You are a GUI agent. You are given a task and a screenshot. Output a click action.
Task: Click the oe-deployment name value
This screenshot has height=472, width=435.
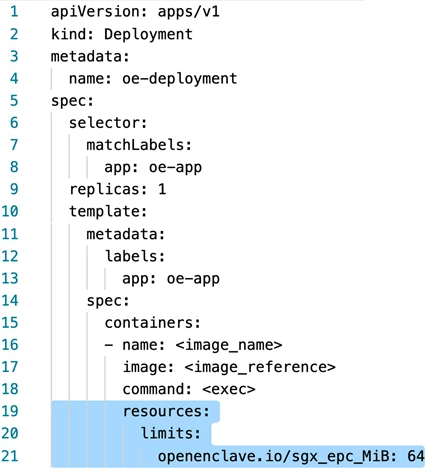pyautogui.click(x=179, y=79)
